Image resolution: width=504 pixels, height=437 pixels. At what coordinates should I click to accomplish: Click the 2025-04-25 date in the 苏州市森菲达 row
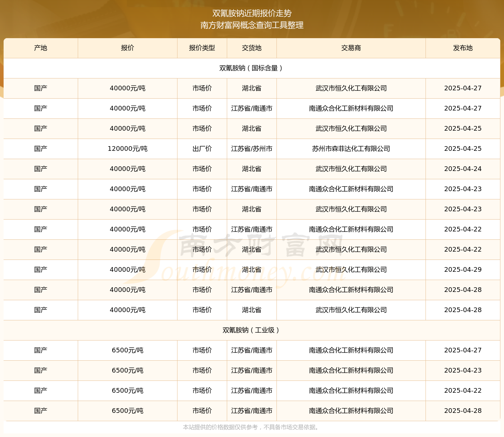pos(463,149)
